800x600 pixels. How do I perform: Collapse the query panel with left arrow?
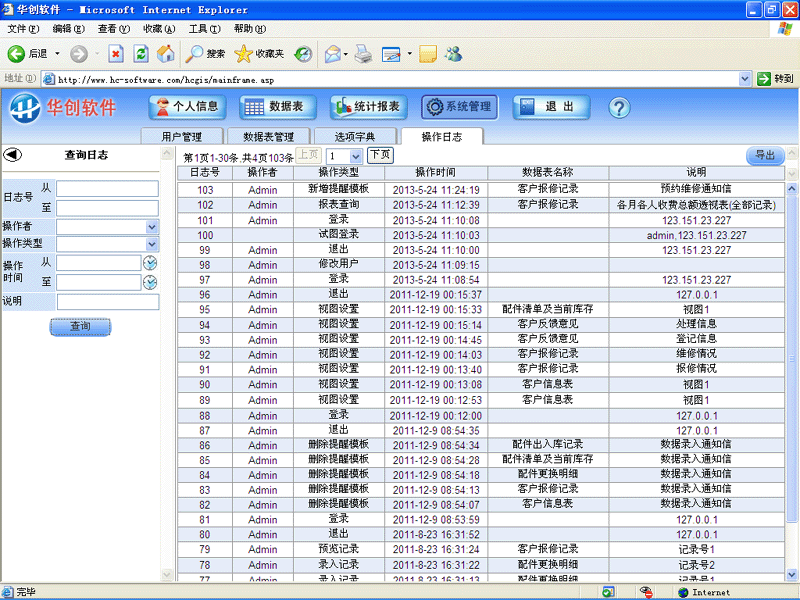pos(13,154)
